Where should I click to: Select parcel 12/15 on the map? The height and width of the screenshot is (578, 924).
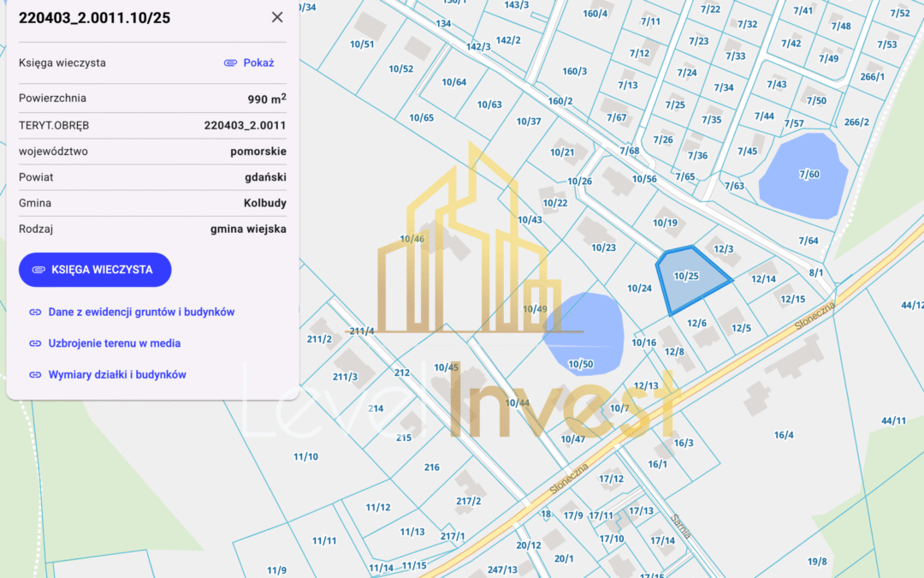[792, 299]
